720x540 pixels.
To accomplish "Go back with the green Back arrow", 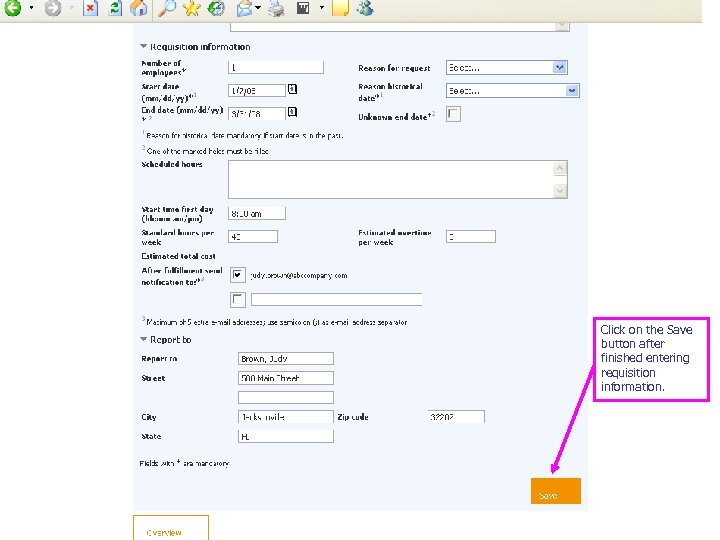I will click(x=12, y=7).
